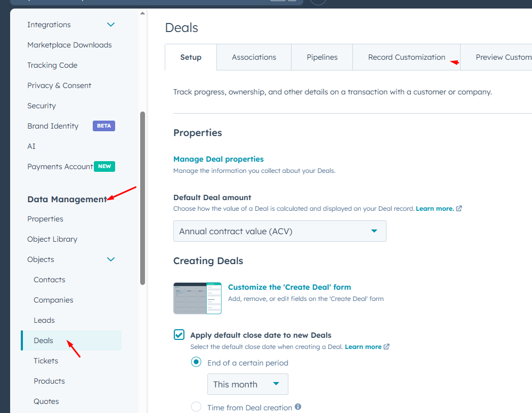Screen dimensions: 532x413
Task: Go to Tracking Code settings
Action: point(52,65)
